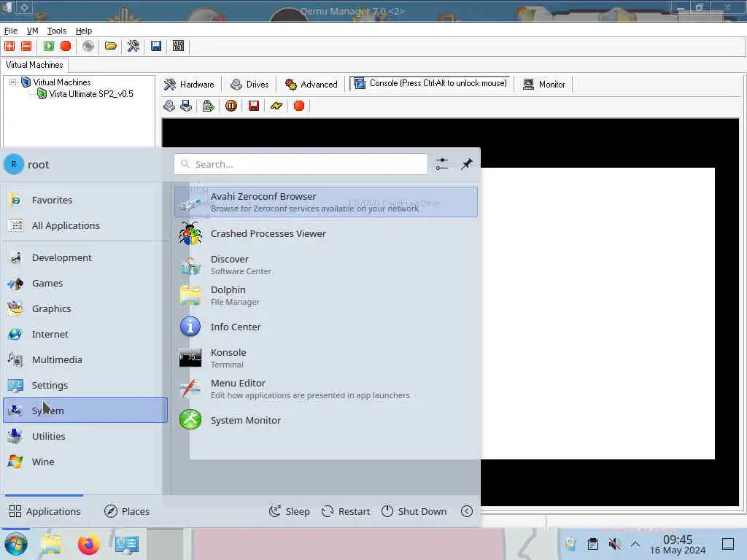The width and height of the screenshot is (747, 560).
Task: Open the Help menu
Action: pos(84,31)
